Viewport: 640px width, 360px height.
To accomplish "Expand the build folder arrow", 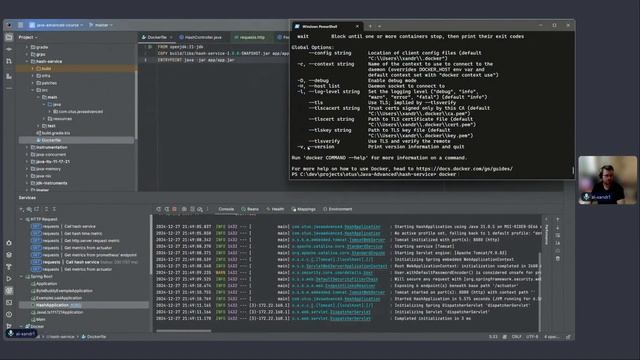I will click(x=33, y=69).
